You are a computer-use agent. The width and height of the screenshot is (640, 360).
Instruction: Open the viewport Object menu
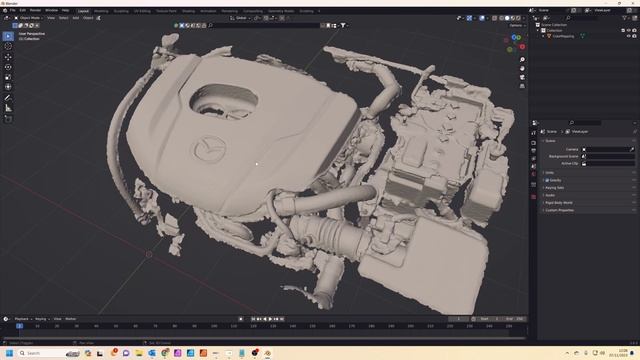[88, 18]
